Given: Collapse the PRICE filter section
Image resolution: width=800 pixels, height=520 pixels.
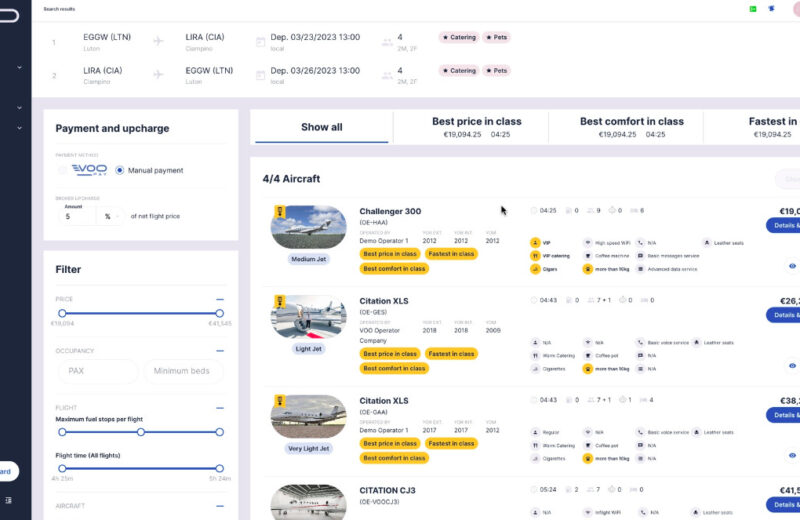Looking at the screenshot, I should click(219, 300).
